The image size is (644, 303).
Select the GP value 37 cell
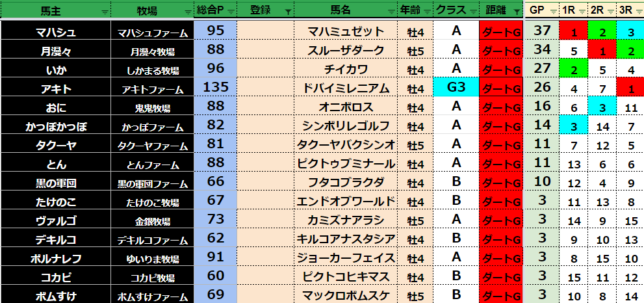tap(541, 31)
